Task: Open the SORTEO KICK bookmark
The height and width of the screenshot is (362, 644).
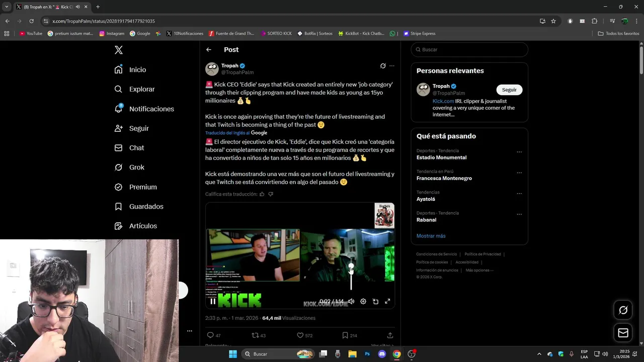Action: tap(276, 34)
